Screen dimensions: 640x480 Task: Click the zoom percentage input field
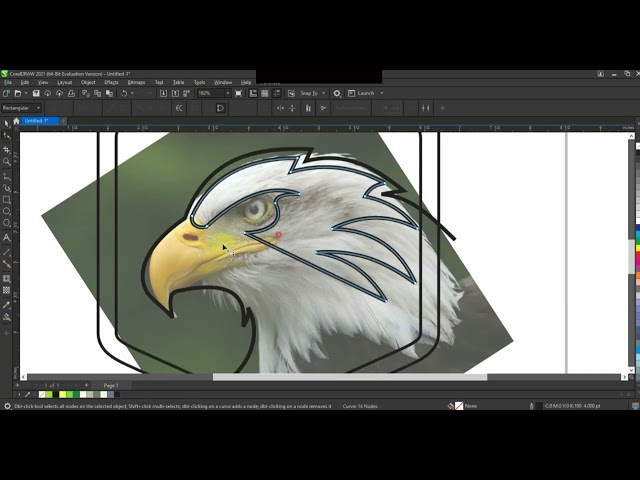pyautogui.click(x=211, y=93)
